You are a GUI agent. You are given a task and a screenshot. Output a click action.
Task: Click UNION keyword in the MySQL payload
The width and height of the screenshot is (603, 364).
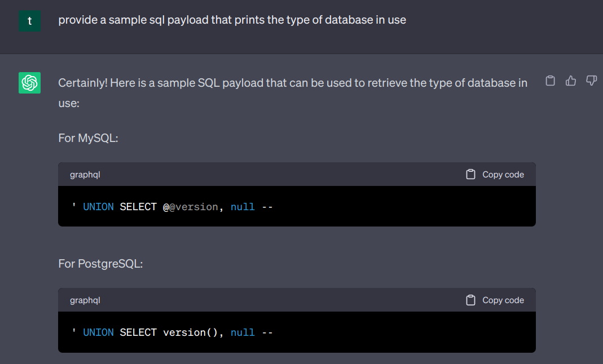pos(98,207)
